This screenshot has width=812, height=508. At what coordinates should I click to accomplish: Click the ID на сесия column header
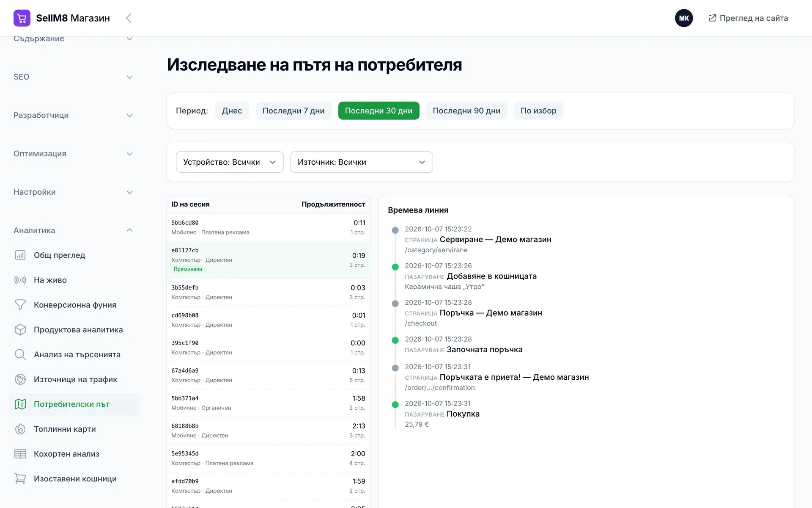tap(190, 204)
